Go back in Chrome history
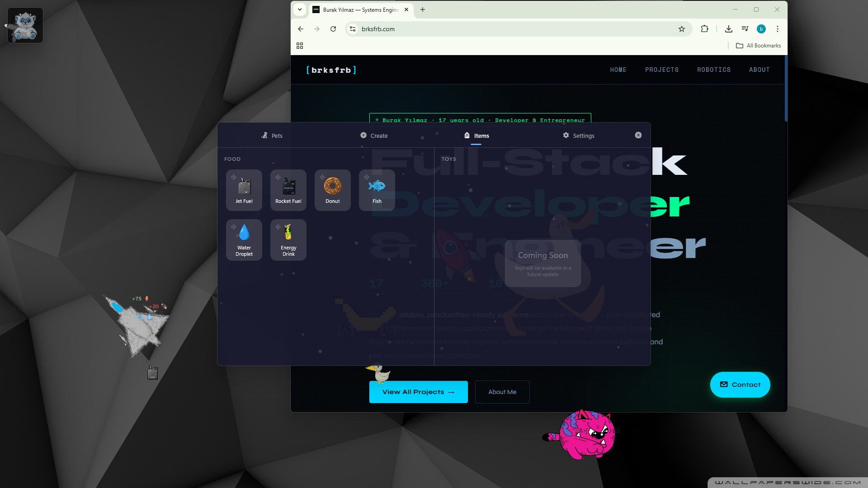Screen dimensions: 868x488 pyautogui.click(x=301, y=29)
